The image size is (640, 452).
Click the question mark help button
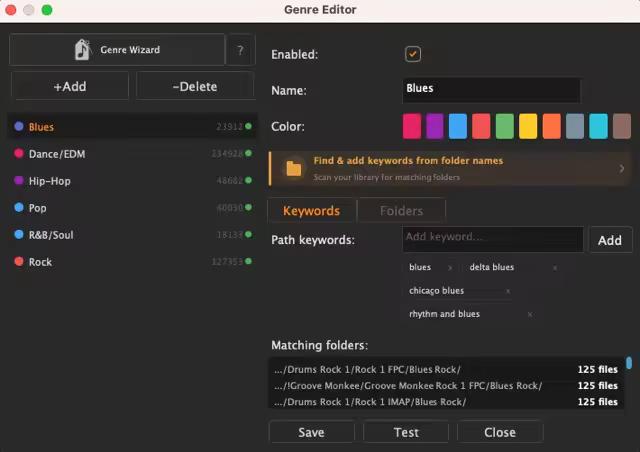coord(240,50)
